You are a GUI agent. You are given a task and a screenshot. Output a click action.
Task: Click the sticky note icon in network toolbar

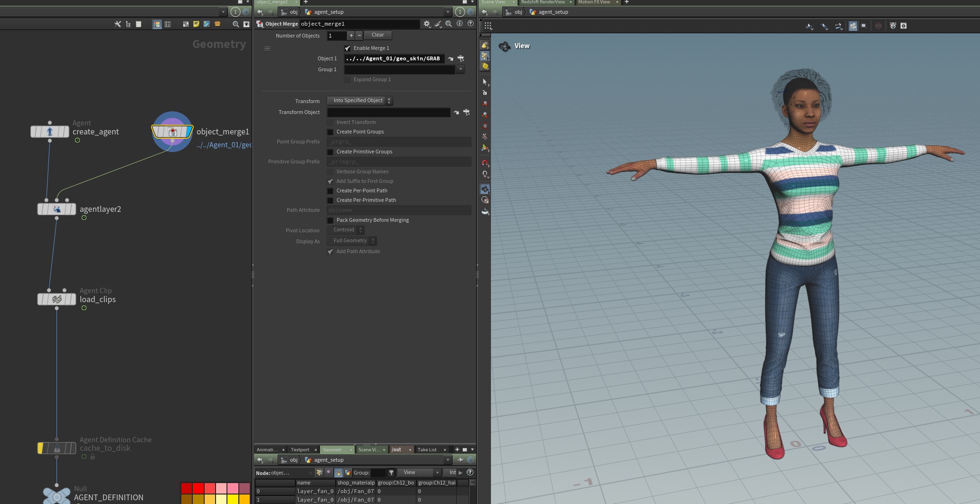196,24
